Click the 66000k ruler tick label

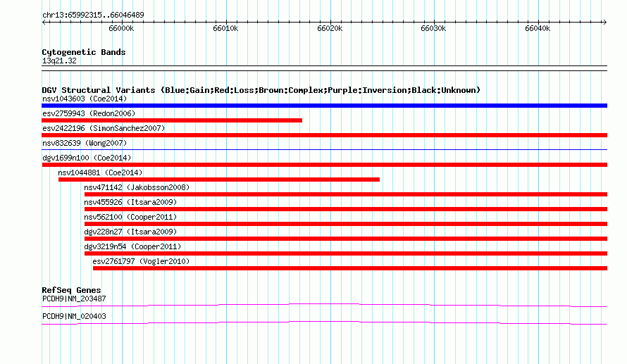121,28
